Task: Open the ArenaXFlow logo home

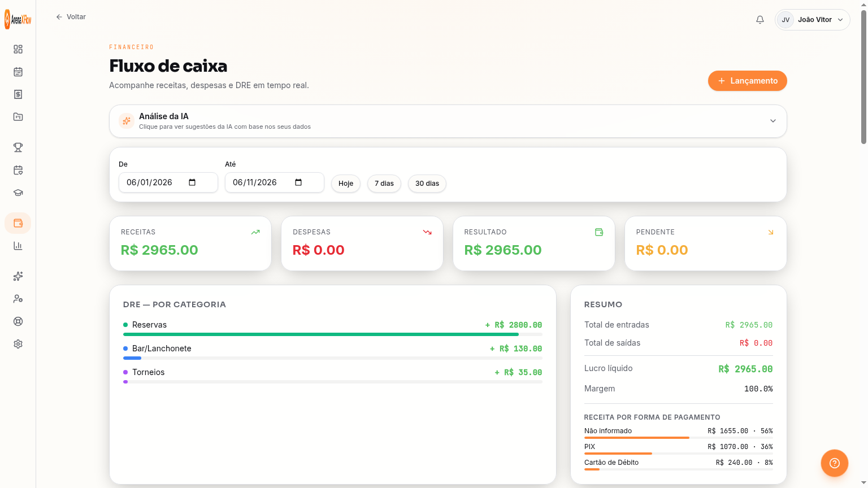Action: [x=18, y=19]
